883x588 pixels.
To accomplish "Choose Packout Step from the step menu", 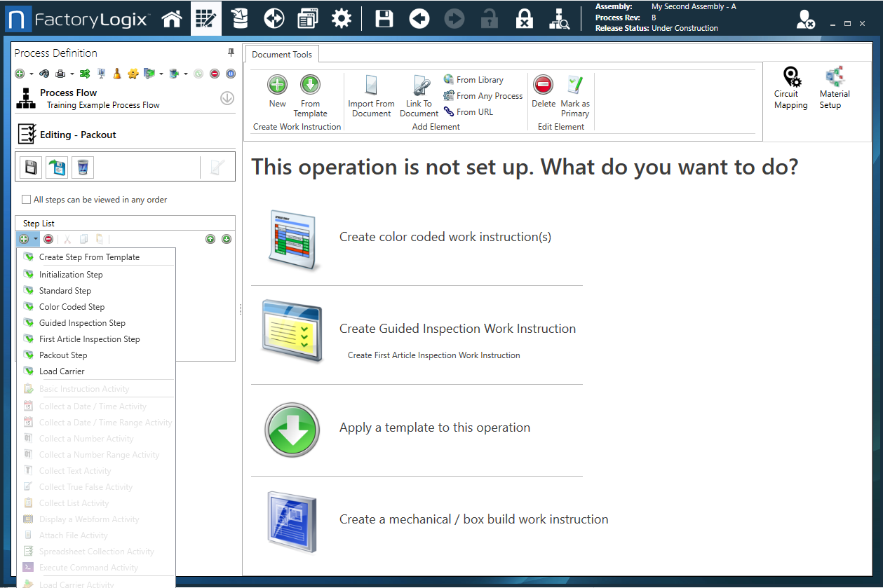I will [63, 355].
